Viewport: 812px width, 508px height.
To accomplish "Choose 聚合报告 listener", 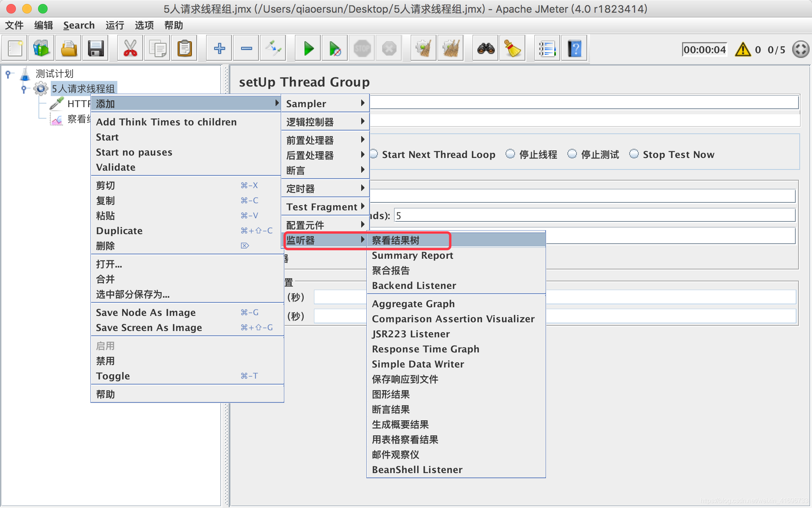I will coord(456,270).
